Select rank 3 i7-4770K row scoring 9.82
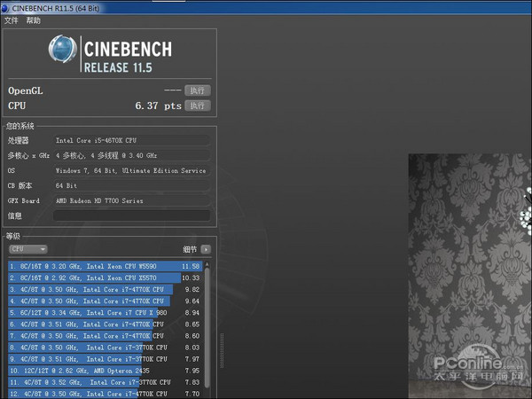The height and width of the screenshot is (399, 532). (x=106, y=289)
